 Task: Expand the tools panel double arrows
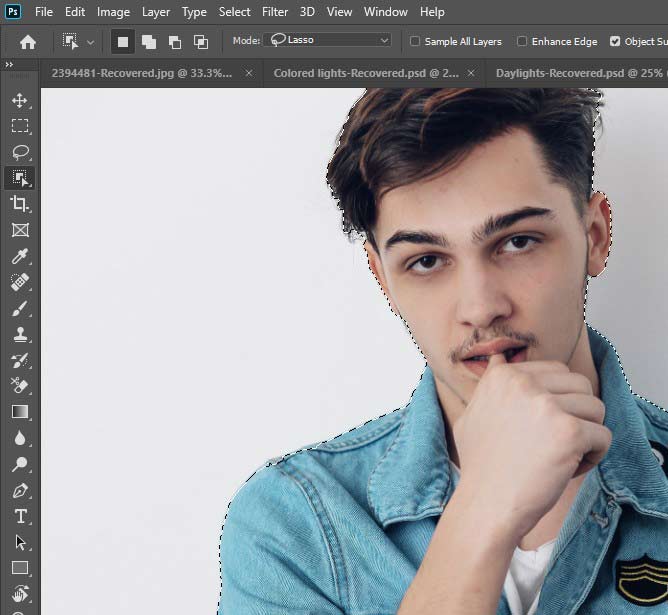point(9,64)
